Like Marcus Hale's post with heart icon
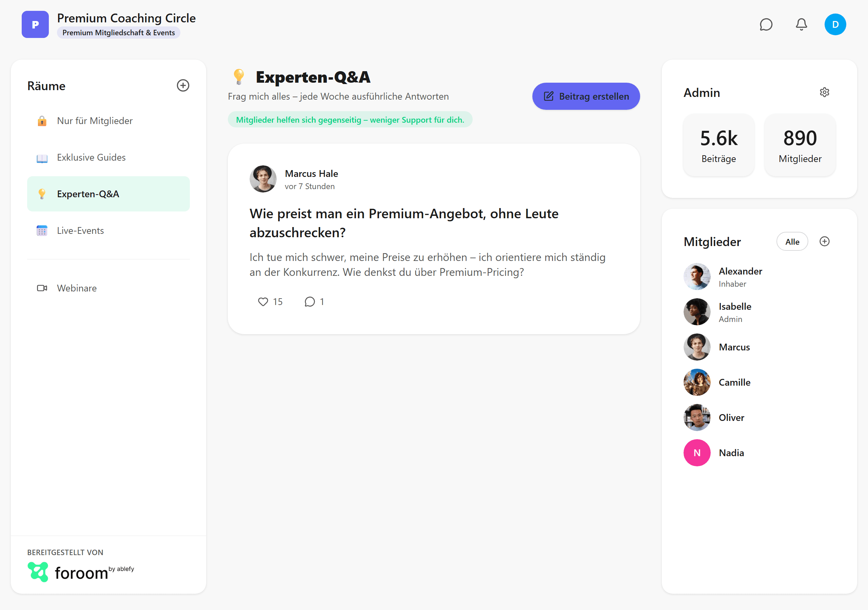The image size is (868, 610). tap(263, 302)
